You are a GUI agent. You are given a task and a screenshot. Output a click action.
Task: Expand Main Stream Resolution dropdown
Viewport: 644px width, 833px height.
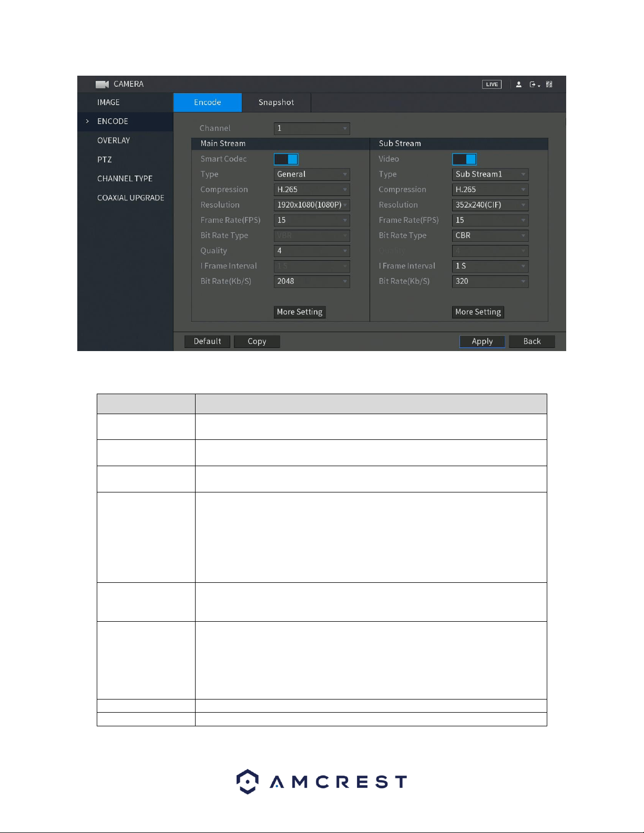pyautogui.click(x=312, y=205)
